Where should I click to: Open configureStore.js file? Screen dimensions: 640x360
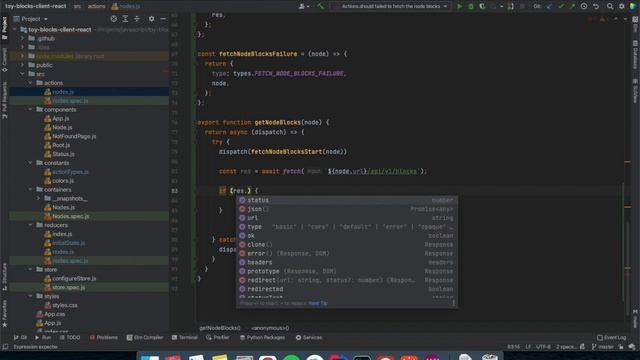(74, 278)
